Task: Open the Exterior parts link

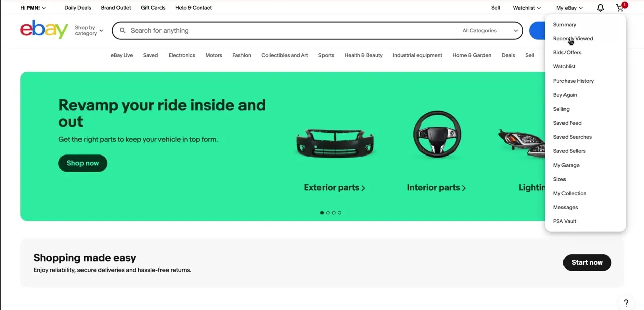Action: (335, 187)
